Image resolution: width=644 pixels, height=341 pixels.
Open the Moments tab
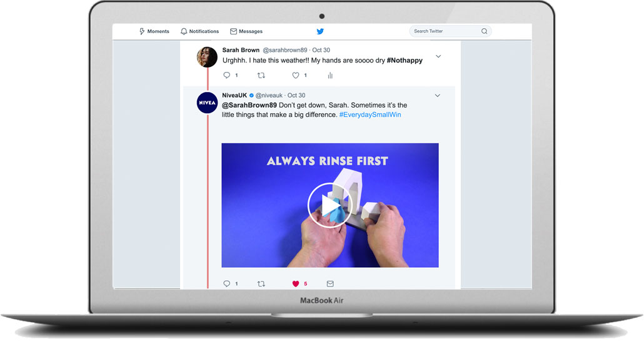pos(154,31)
